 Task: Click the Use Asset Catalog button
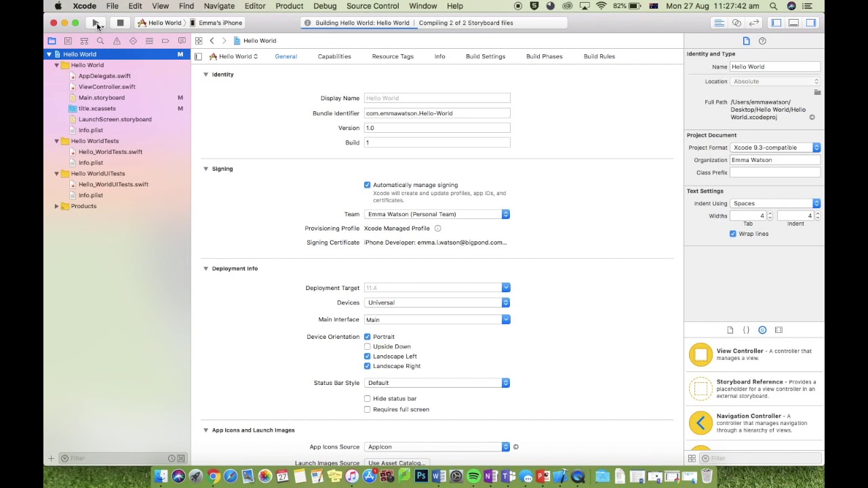(396, 463)
